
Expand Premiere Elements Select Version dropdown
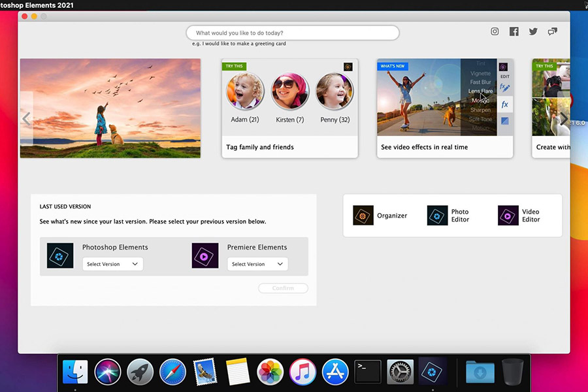[x=257, y=264]
